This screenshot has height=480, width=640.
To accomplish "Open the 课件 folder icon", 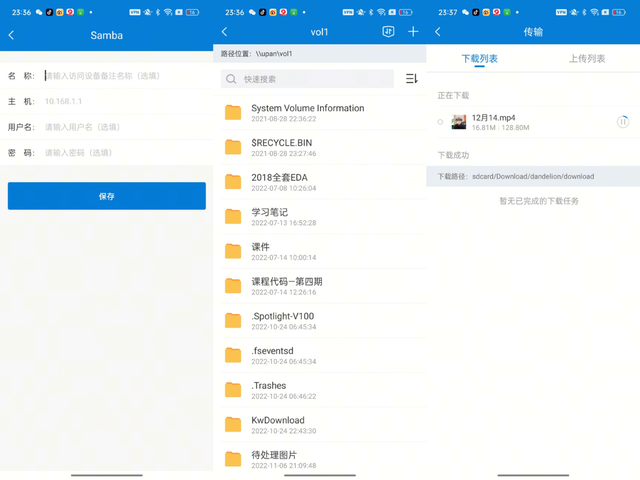I will tap(233, 251).
